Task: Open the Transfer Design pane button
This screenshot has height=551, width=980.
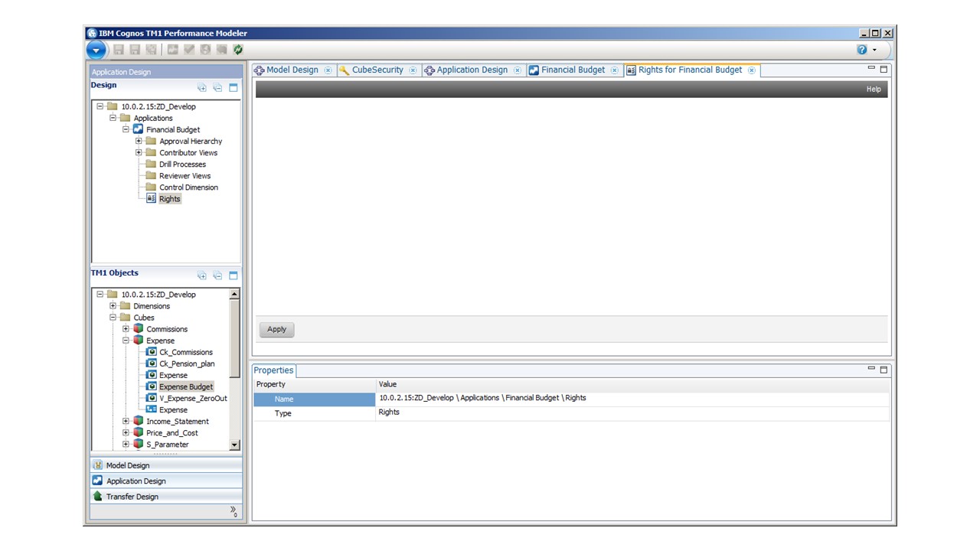Action: [166, 497]
